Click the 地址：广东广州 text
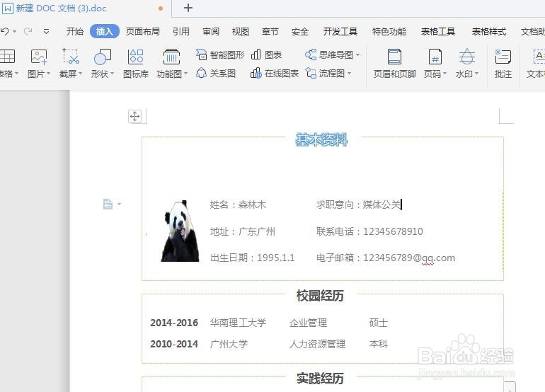545x392 pixels. (x=243, y=231)
